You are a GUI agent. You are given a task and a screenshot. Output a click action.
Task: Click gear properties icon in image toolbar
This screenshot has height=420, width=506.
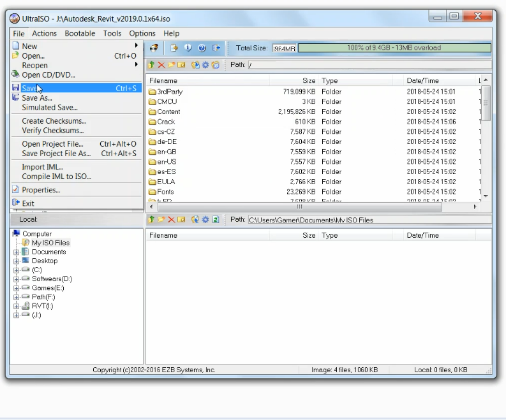tap(205, 65)
